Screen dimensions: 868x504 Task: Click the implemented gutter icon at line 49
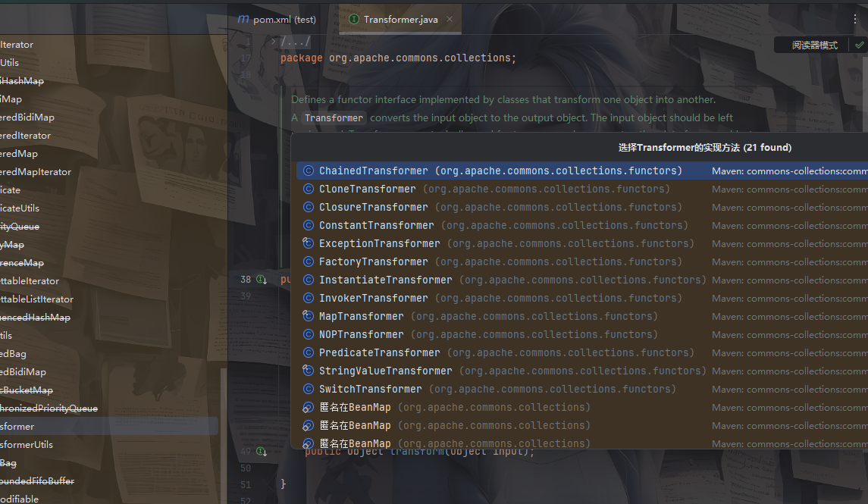point(262,452)
